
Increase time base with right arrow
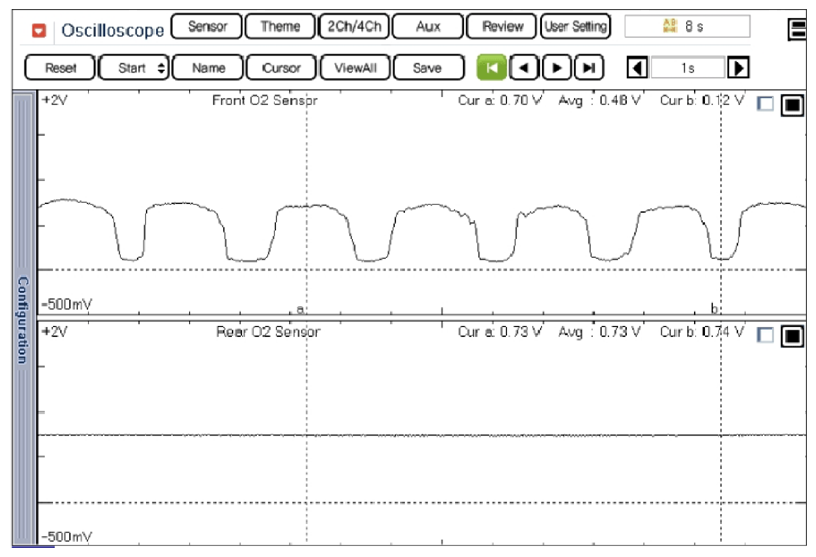point(738,68)
